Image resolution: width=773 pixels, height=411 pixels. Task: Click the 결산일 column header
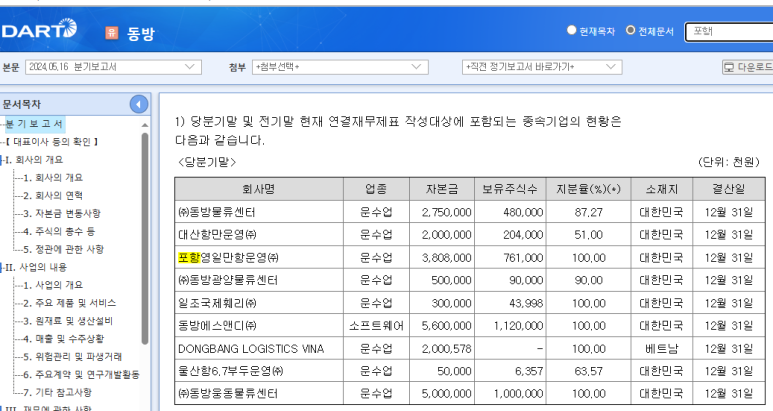(x=729, y=189)
